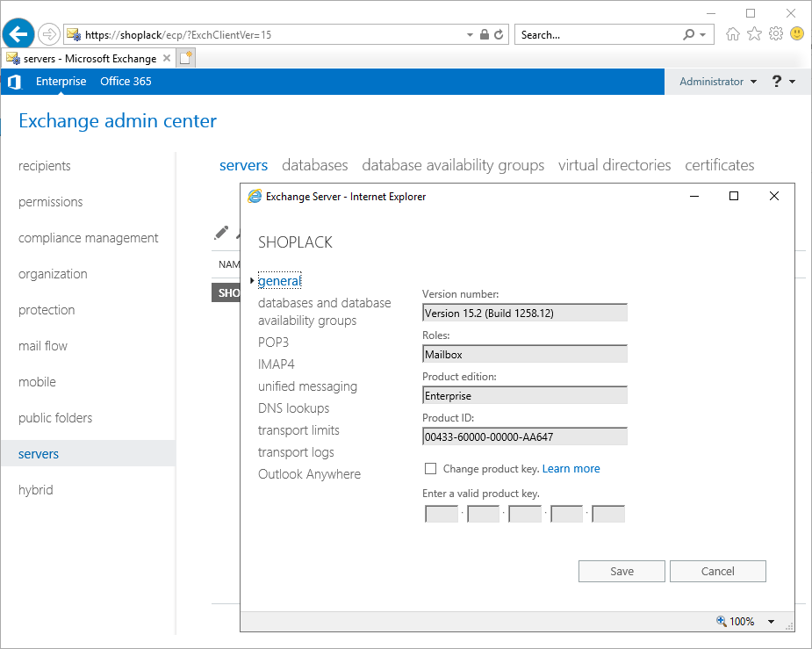Open database availability groups tab
This screenshot has height=649, width=812.
click(453, 165)
